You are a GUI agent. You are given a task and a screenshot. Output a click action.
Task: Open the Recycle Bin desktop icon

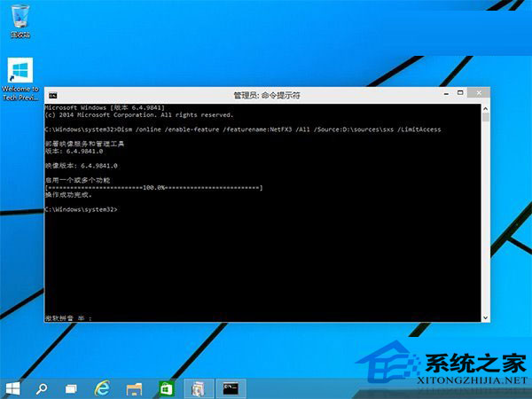pos(20,20)
